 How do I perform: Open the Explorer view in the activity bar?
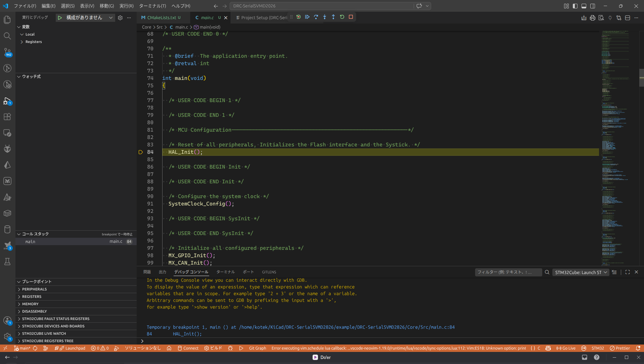point(7,20)
